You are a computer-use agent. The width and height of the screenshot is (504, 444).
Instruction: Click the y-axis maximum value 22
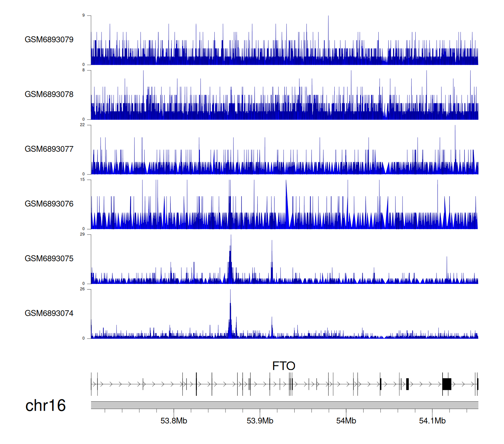(x=82, y=125)
